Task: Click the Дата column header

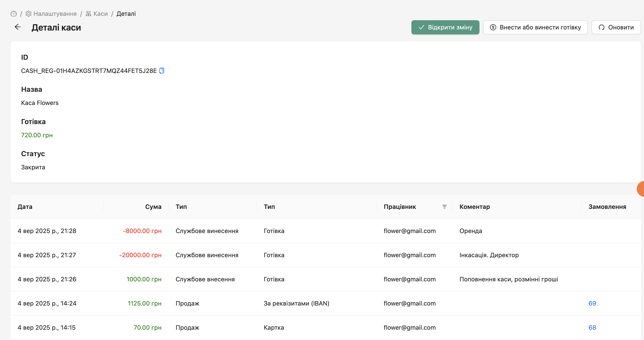Action: pyautogui.click(x=25, y=207)
